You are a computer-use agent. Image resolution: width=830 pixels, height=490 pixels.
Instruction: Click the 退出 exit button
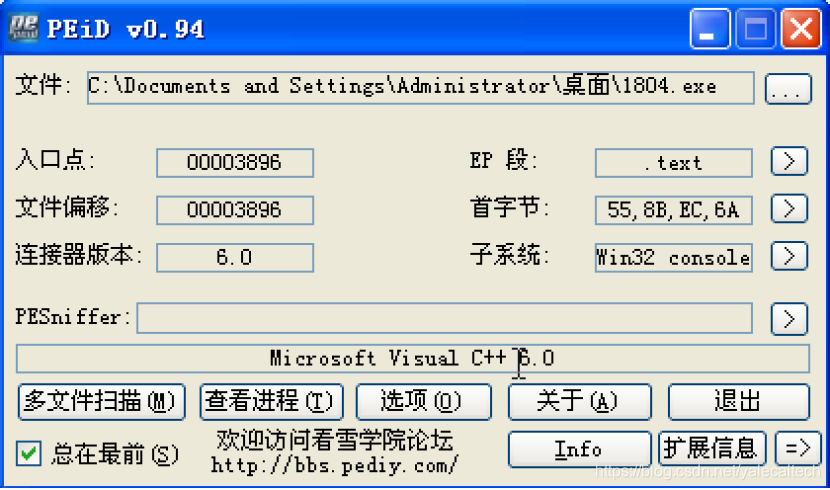(x=738, y=402)
